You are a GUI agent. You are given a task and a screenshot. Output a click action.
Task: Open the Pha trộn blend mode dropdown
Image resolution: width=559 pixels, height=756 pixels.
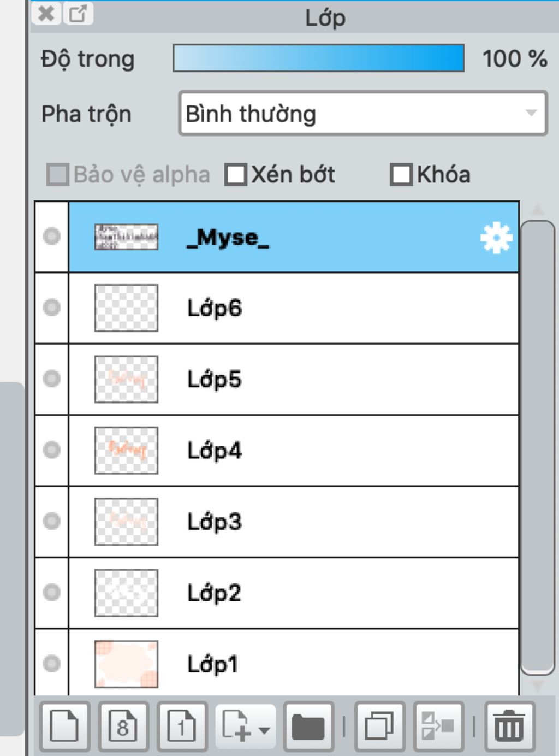363,114
